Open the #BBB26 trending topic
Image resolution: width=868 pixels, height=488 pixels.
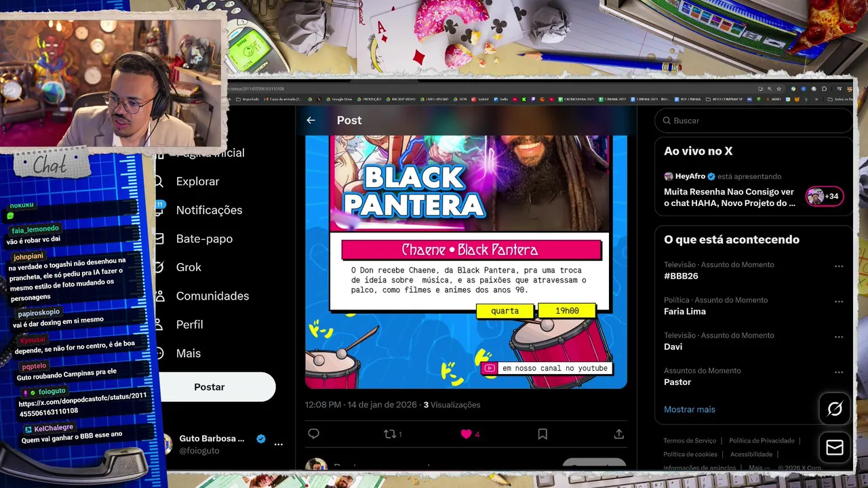(681, 276)
